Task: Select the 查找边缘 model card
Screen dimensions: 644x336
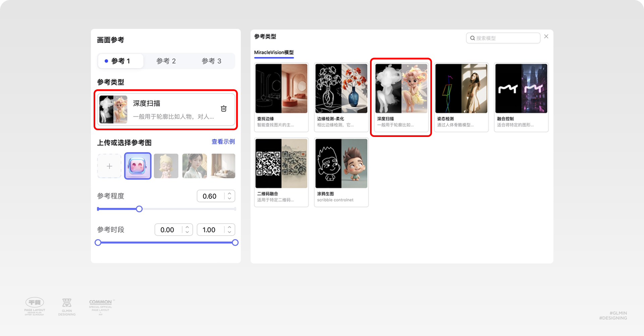Action: pyautogui.click(x=281, y=97)
